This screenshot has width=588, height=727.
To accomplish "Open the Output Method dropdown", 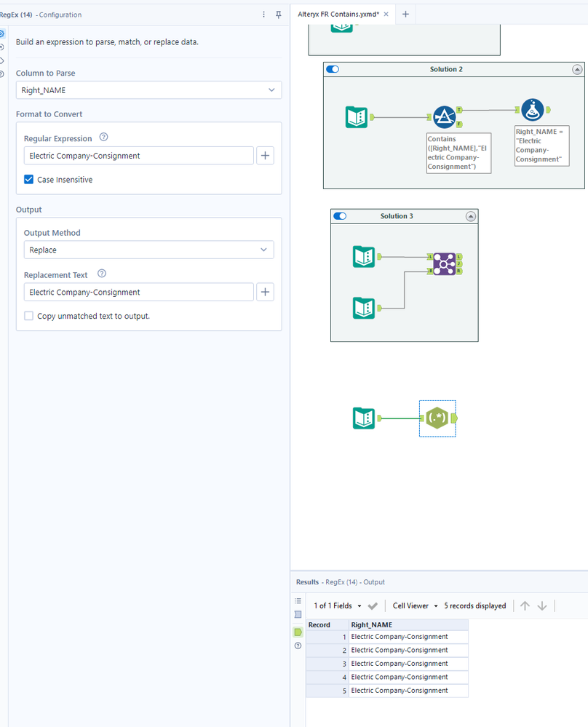I will pyautogui.click(x=149, y=250).
